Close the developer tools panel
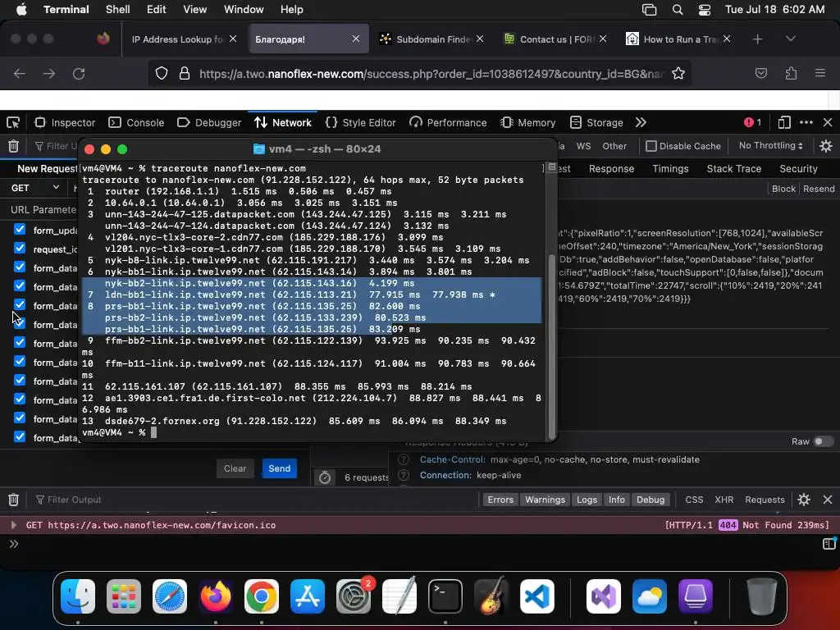This screenshot has width=840, height=630. pyautogui.click(x=828, y=123)
